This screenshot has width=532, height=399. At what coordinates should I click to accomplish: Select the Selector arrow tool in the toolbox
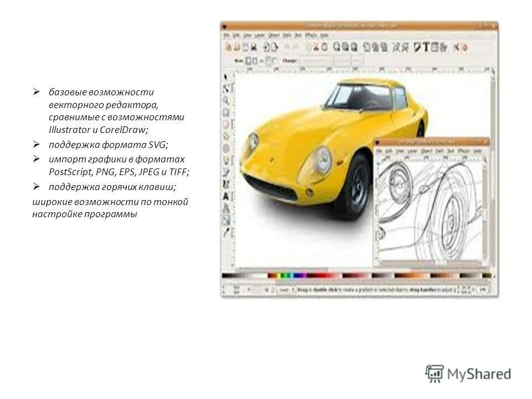tap(226, 78)
